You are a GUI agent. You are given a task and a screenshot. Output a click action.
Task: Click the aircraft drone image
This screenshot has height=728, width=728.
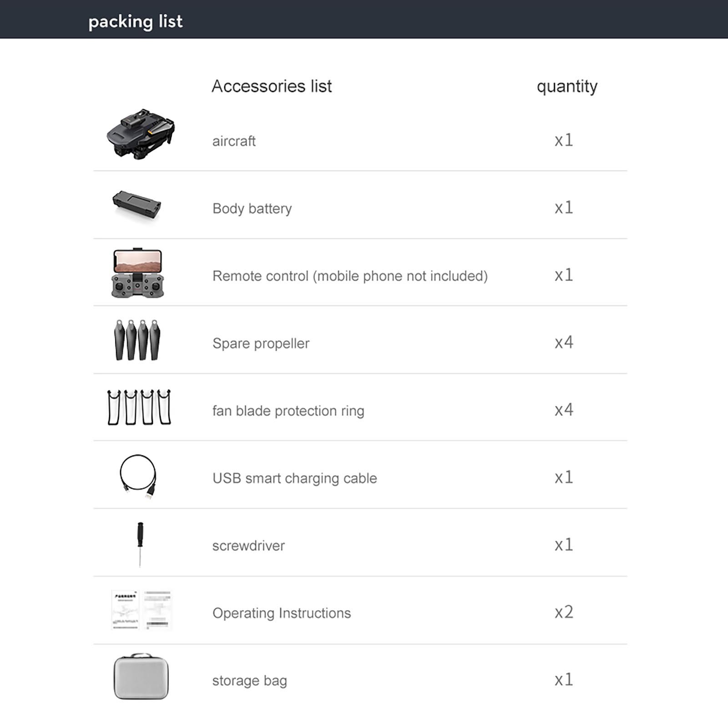pos(141,134)
